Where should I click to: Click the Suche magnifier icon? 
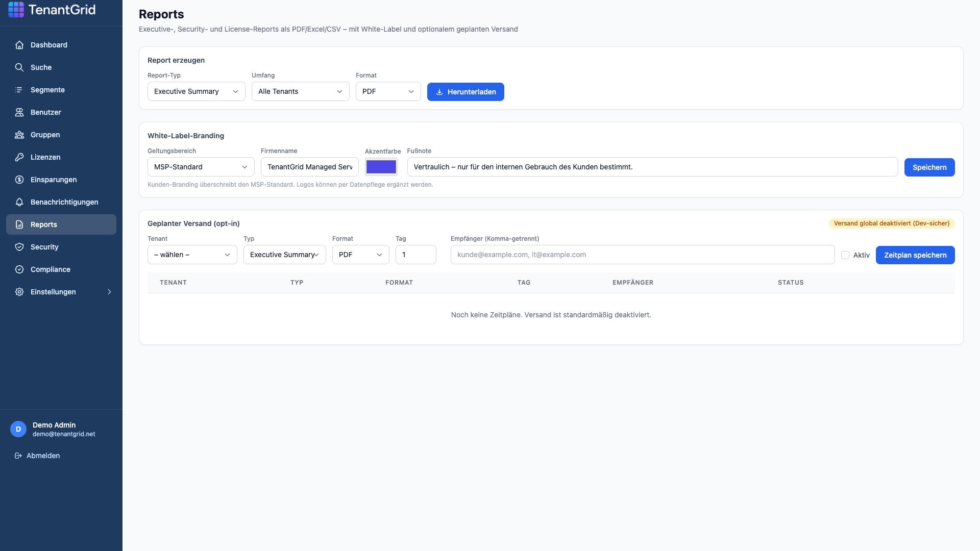coord(19,67)
